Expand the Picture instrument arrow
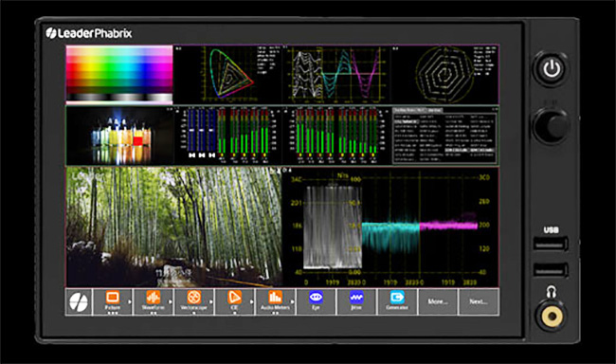The height and width of the screenshot is (364, 616). coord(130,301)
